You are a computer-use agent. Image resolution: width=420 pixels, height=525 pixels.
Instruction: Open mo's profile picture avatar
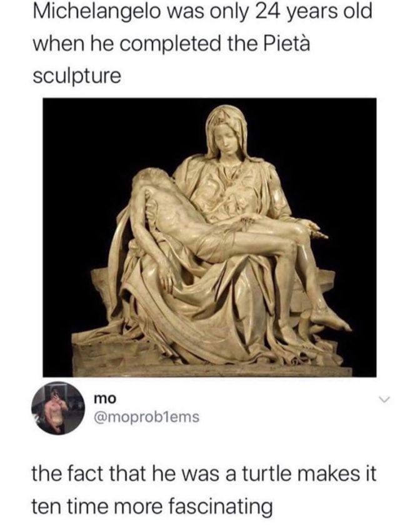point(58,408)
